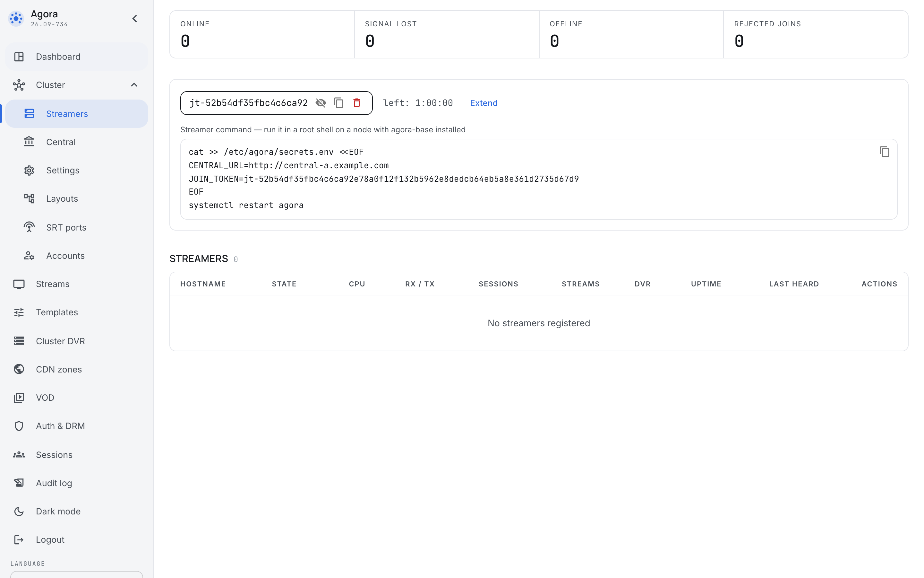
Task: Open the Language dropdown at sidebar bottom
Action: [76, 574]
